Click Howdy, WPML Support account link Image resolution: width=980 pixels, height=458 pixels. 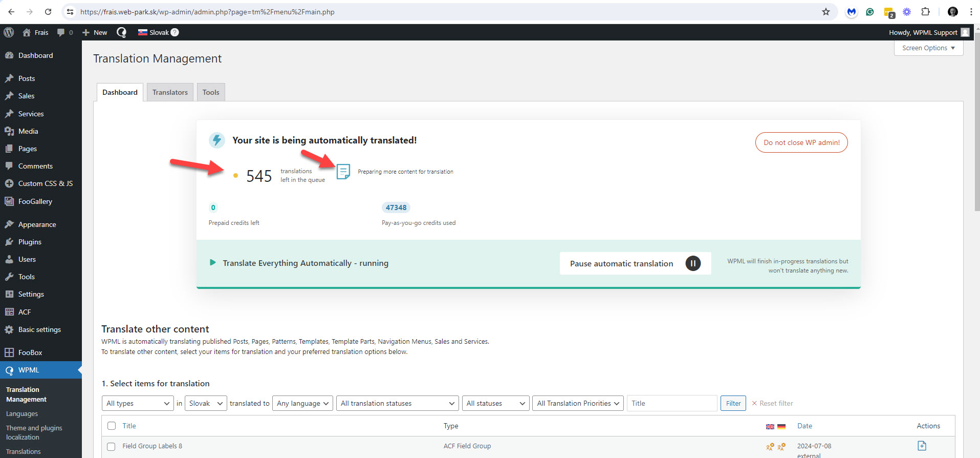tap(923, 32)
